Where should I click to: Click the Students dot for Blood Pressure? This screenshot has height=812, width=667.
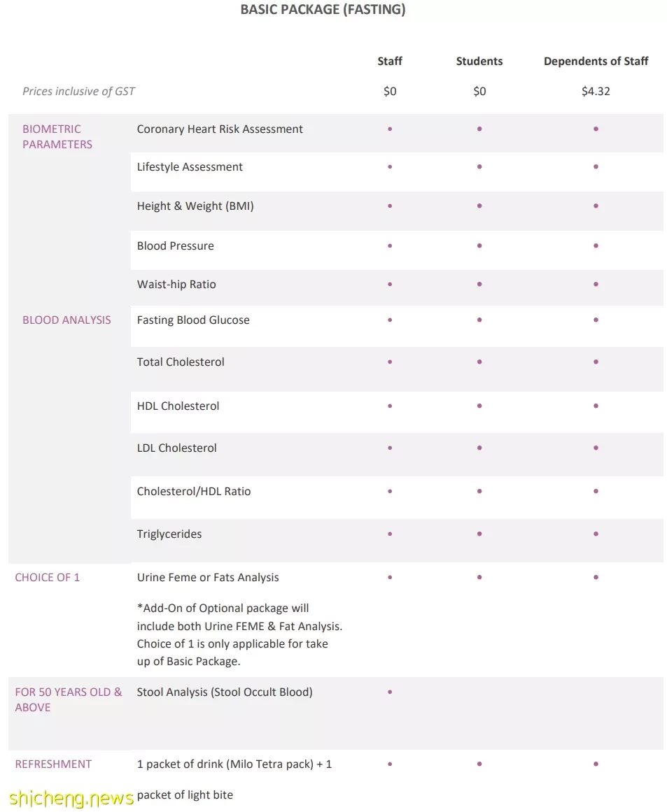(x=479, y=245)
